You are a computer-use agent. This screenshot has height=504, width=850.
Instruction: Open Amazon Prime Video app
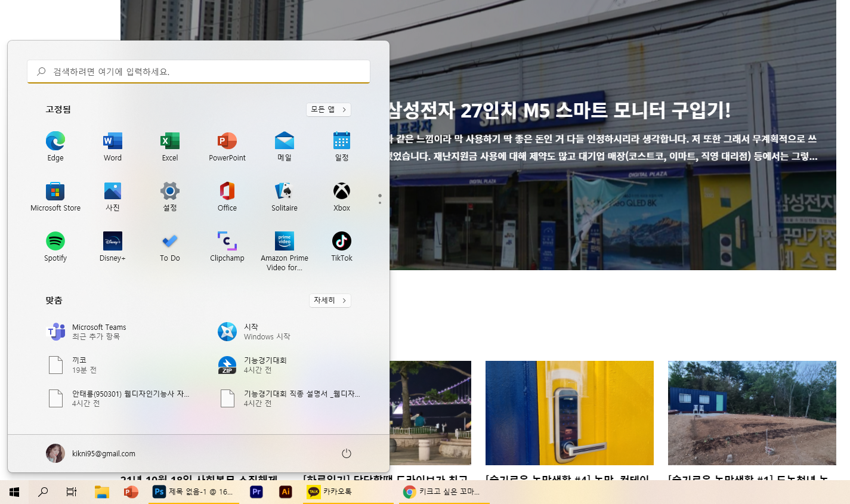pos(285,251)
